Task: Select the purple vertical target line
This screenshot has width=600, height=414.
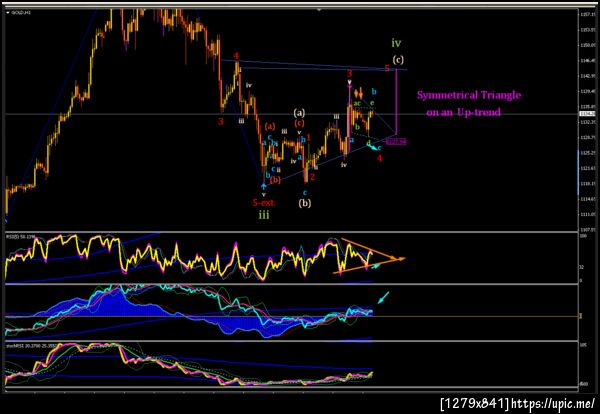Action: (x=396, y=102)
